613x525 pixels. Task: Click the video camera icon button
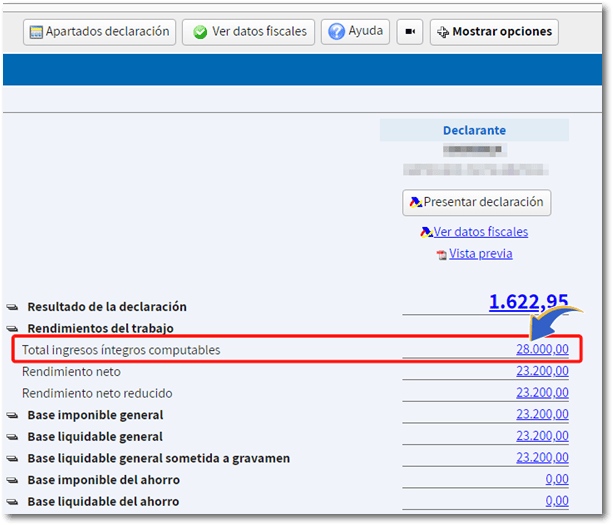point(409,32)
